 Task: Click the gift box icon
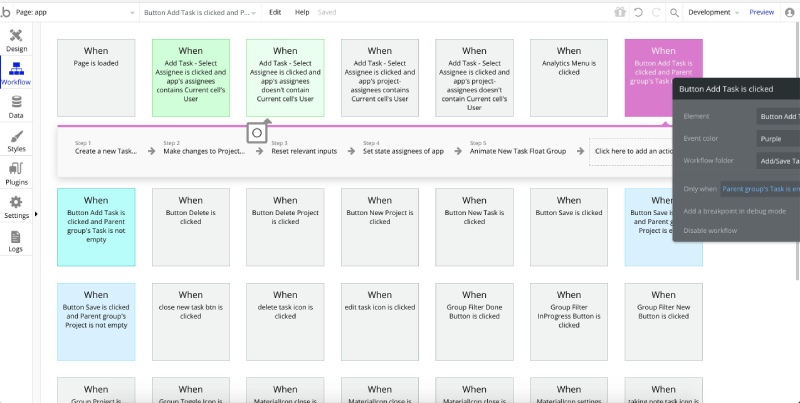[620, 12]
